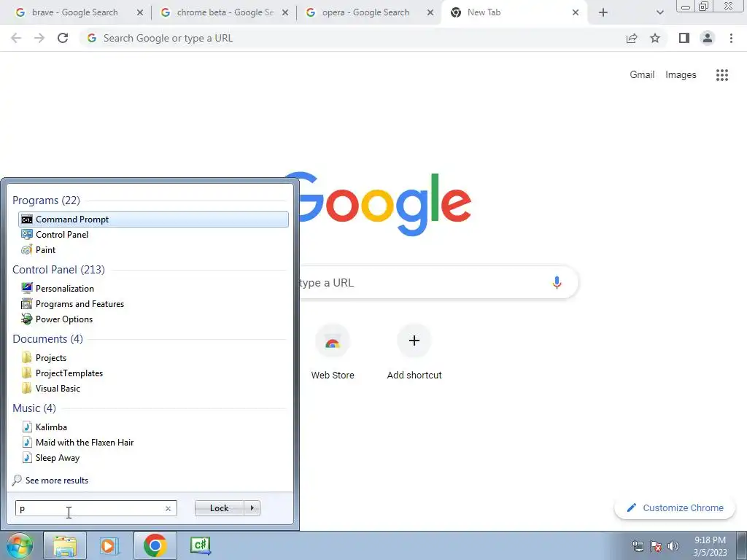
Task: Click the Chrome taskbar icon
Action: point(155,545)
